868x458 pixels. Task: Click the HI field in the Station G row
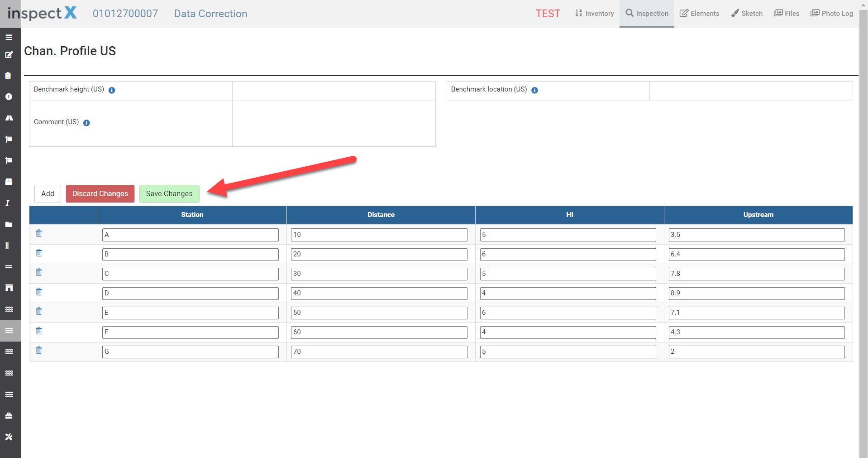click(568, 352)
